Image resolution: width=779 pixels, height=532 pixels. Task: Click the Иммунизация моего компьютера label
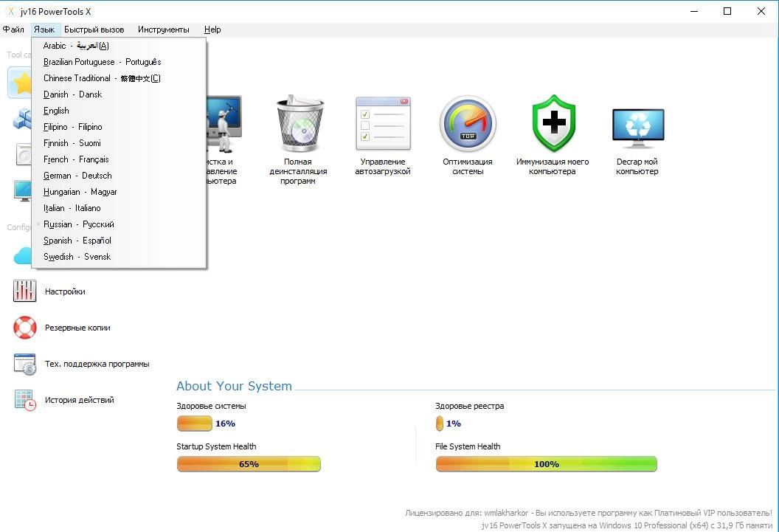(553, 167)
